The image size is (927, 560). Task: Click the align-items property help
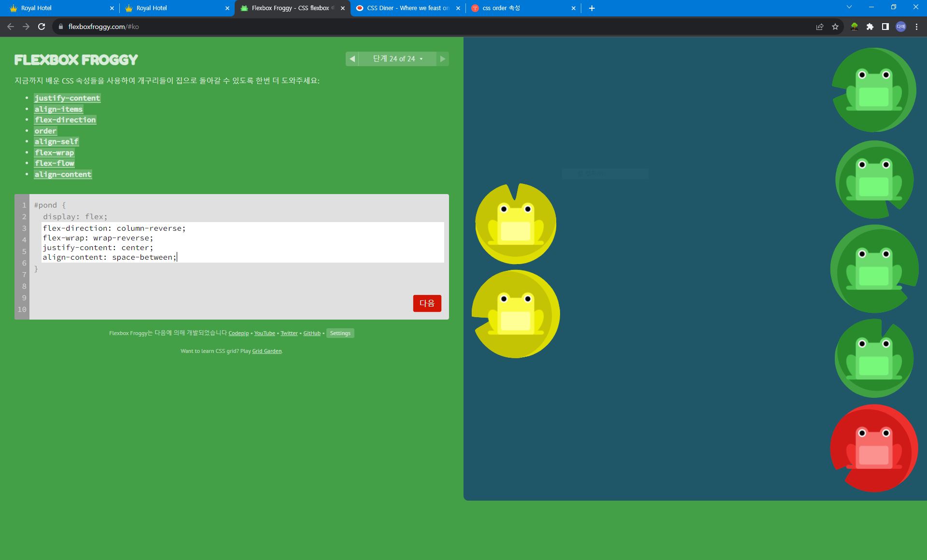coord(58,109)
